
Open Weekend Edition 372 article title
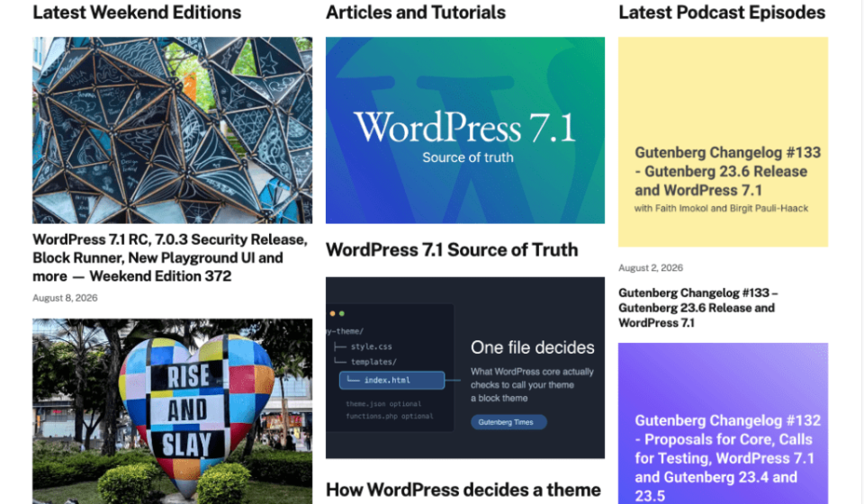click(x=170, y=257)
